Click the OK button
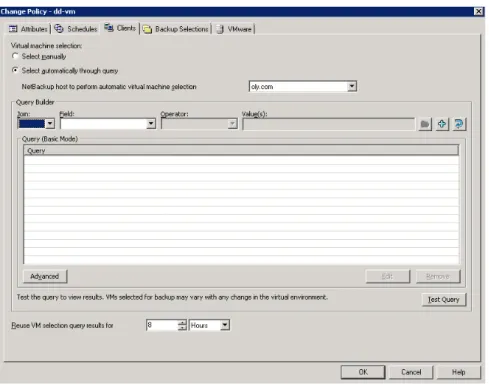The image size is (489, 385). (363, 372)
